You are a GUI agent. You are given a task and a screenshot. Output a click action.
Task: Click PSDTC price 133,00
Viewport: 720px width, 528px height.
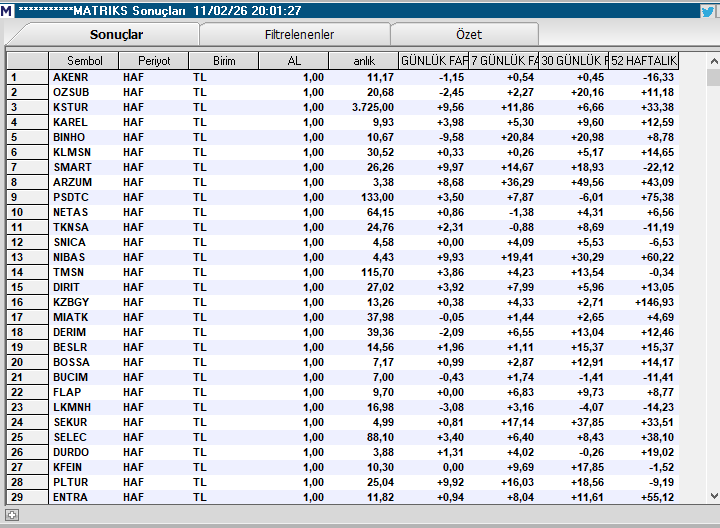coord(377,197)
